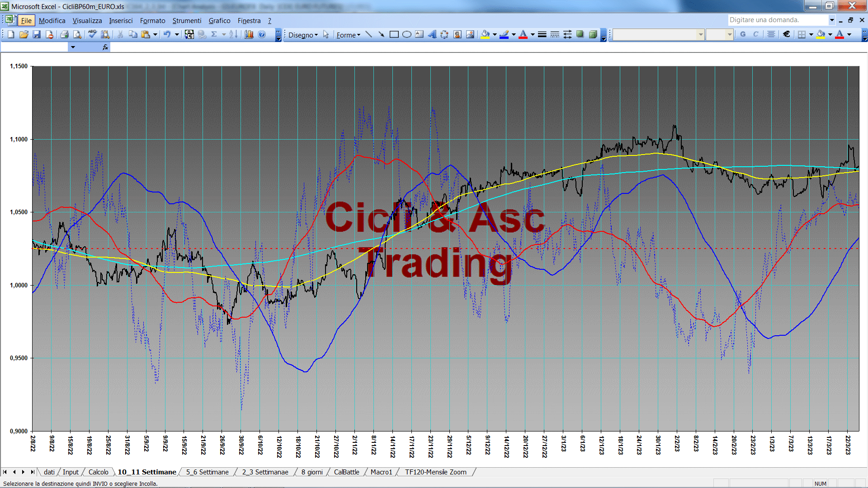
Task: Click the Cut scissors icon
Action: pos(120,35)
